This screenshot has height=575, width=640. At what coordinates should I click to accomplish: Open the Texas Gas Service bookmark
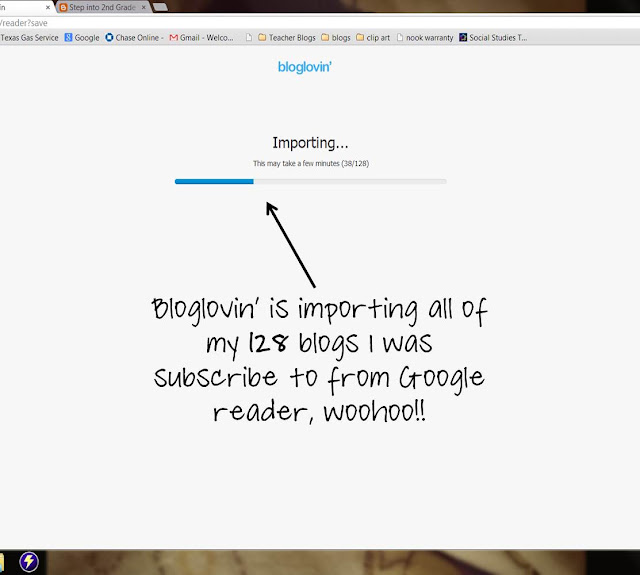29,38
